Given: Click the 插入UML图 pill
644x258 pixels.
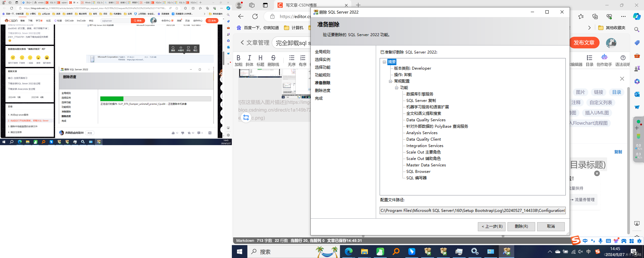Looking at the screenshot, I should 597,113.
